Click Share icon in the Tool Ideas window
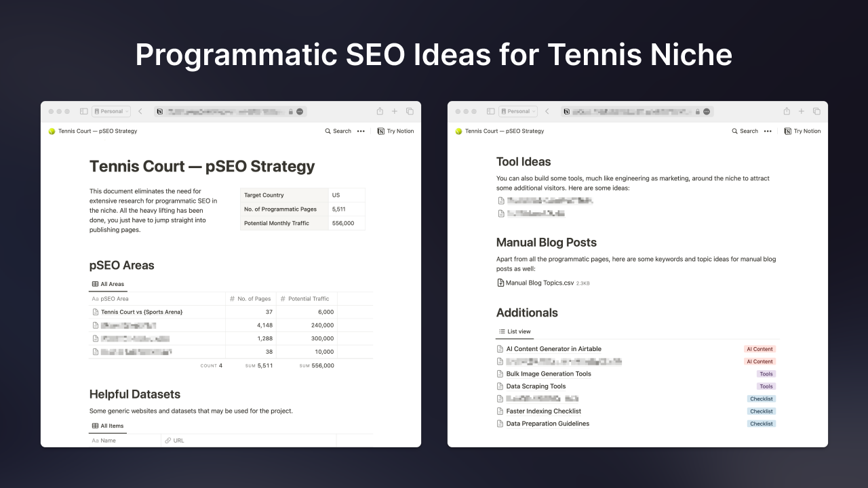The height and width of the screenshot is (488, 868). click(787, 111)
